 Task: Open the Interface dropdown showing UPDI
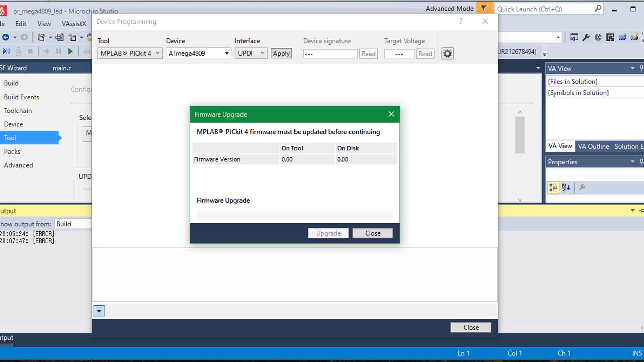[x=251, y=53]
